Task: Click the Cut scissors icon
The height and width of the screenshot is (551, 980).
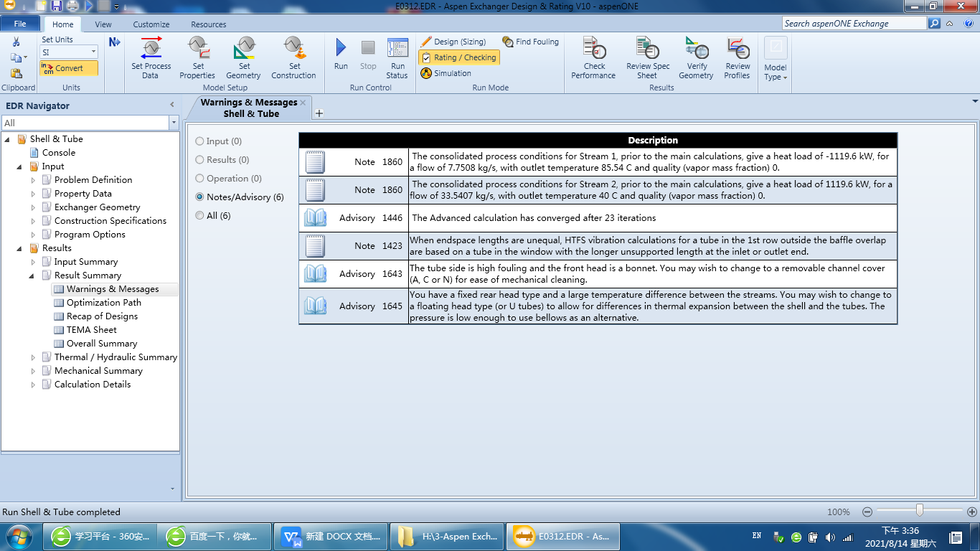Action: click(16, 42)
